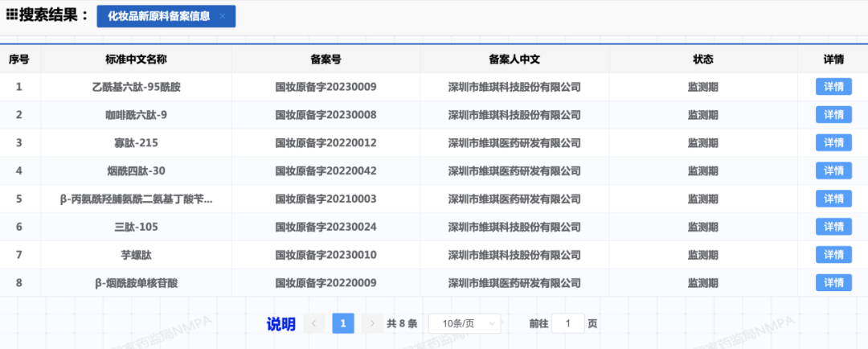
Task: Open 详情 for row 5 β-丙氨酰羟脯氨酰 entry
Action: [x=833, y=199]
